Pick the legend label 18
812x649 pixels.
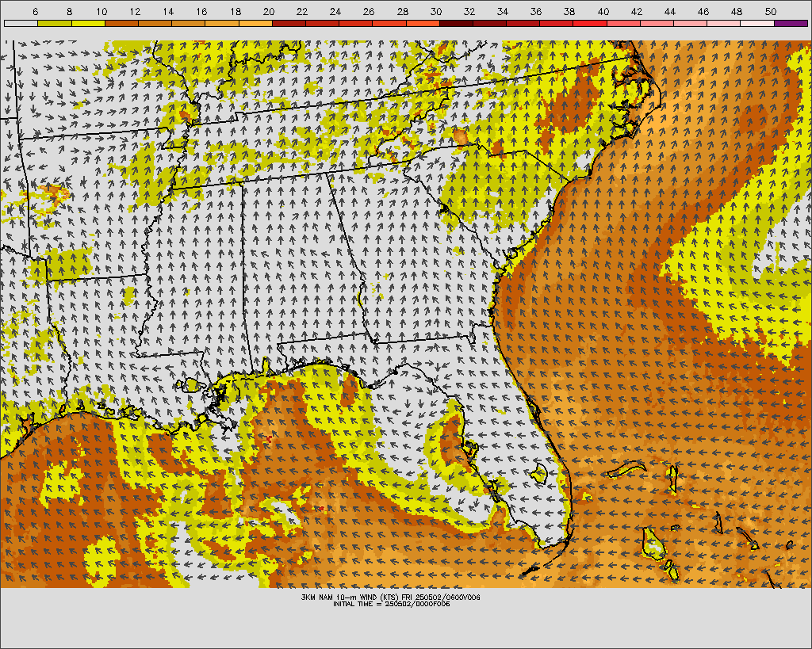(x=235, y=11)
